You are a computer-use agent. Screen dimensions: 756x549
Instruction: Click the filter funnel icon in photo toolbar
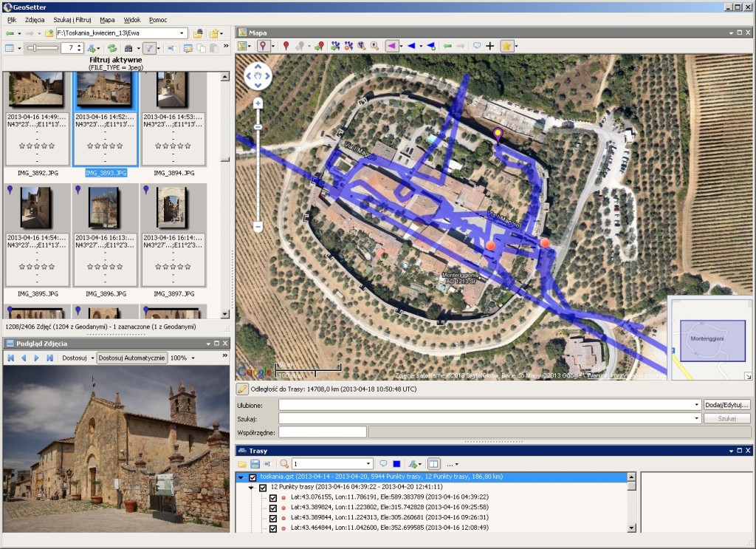click(x=148, y=48)
